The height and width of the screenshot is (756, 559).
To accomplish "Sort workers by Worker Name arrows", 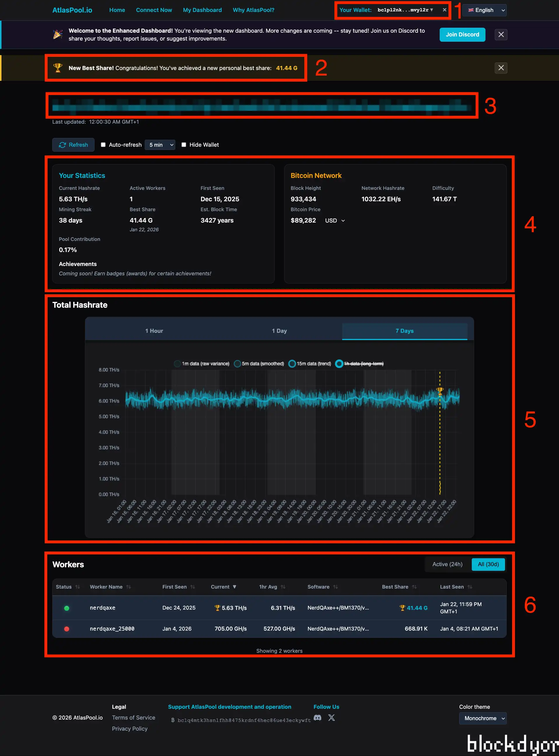I will pyautogui.click(x=129, y=587).
